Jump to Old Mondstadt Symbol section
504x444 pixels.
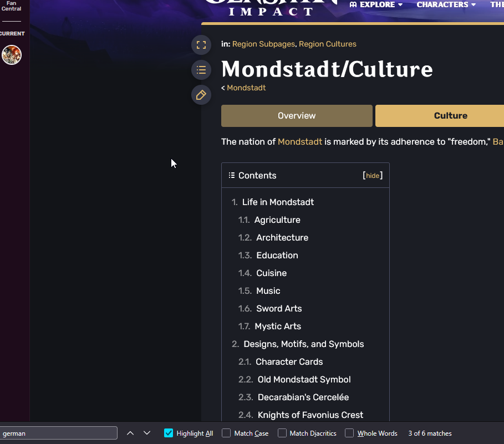pyautogui.click(x=304, y=380)
